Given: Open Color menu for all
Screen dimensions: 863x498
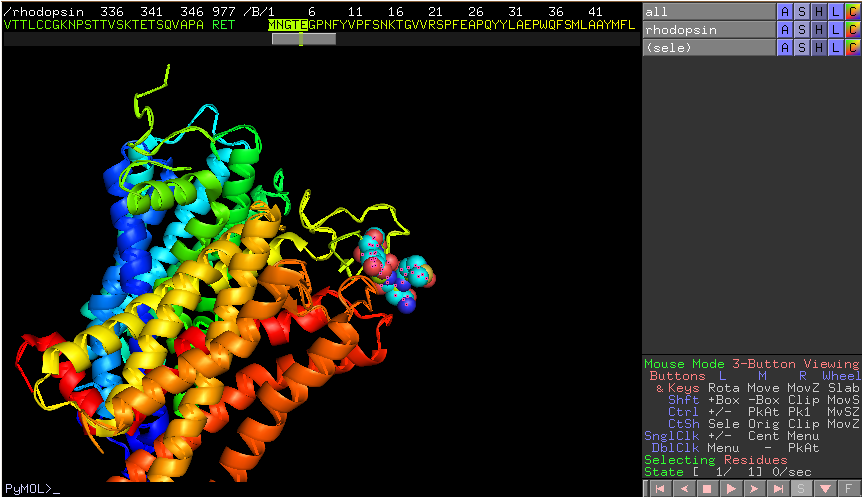Looking at the screenshot, I should (x=853, y=12).
